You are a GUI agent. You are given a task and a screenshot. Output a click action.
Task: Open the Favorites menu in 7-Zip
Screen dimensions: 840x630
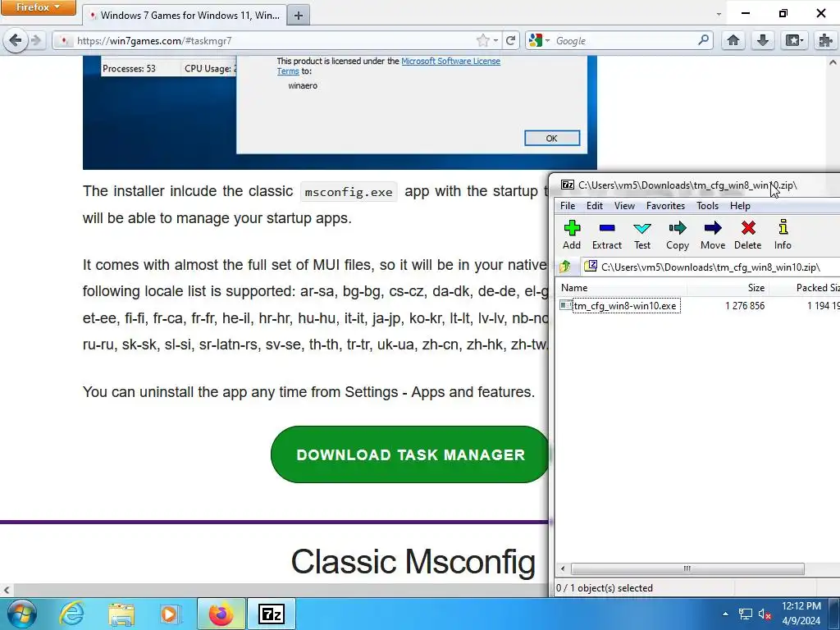pyautogui.click(x=665, y=206)
